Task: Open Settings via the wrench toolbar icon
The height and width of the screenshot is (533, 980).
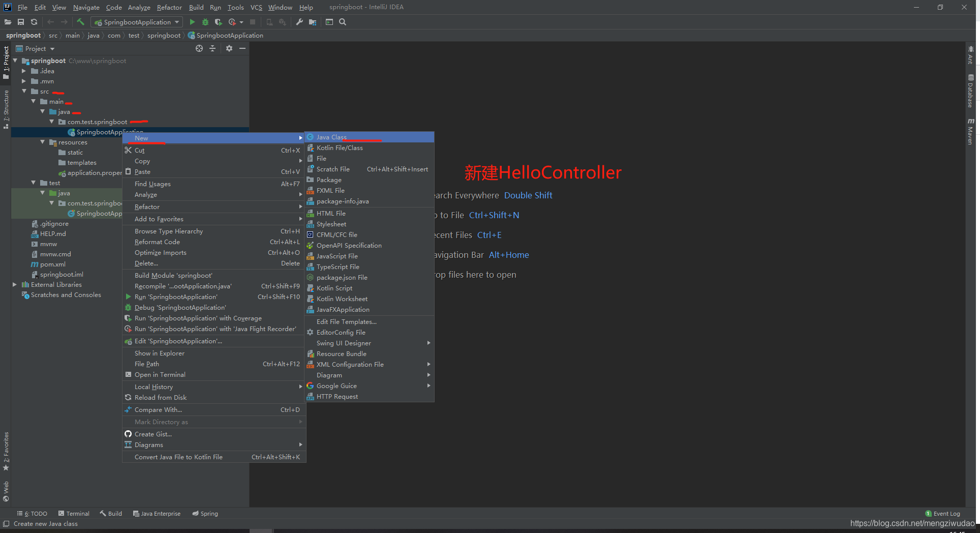Action: click(299, 22)
